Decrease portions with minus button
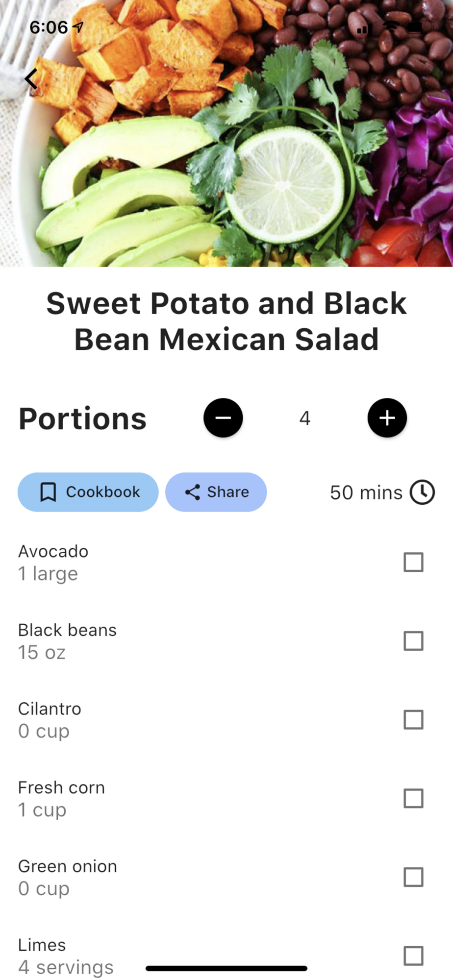The width and height of the screenshot is (453, 980). point(223,418)
